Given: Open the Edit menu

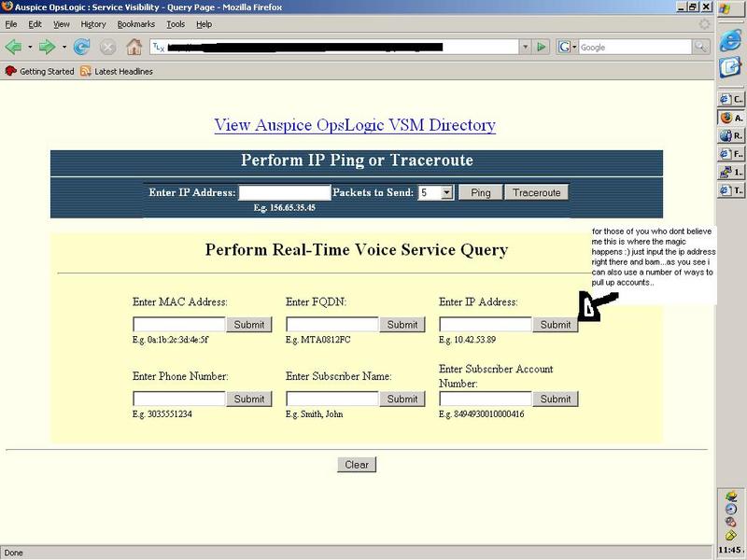Looking at the screenshot, I should (35, 24).
